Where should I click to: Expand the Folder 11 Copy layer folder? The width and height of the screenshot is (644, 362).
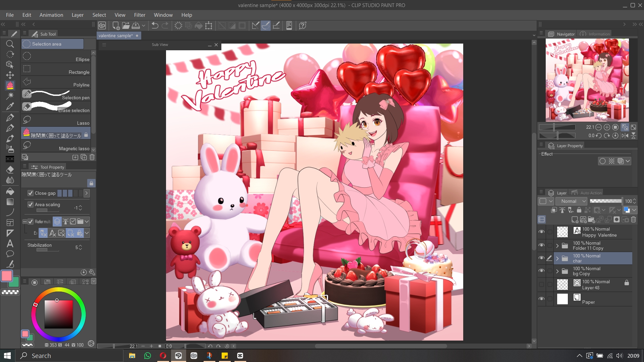(x=557, y=246)
